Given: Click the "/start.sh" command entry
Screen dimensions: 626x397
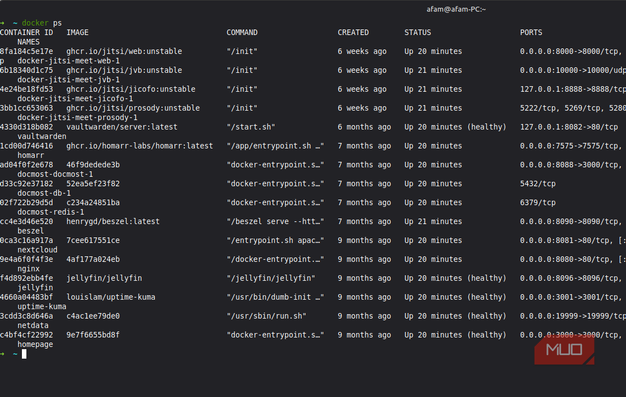Looking at the screenshot, I should [251, 127].
